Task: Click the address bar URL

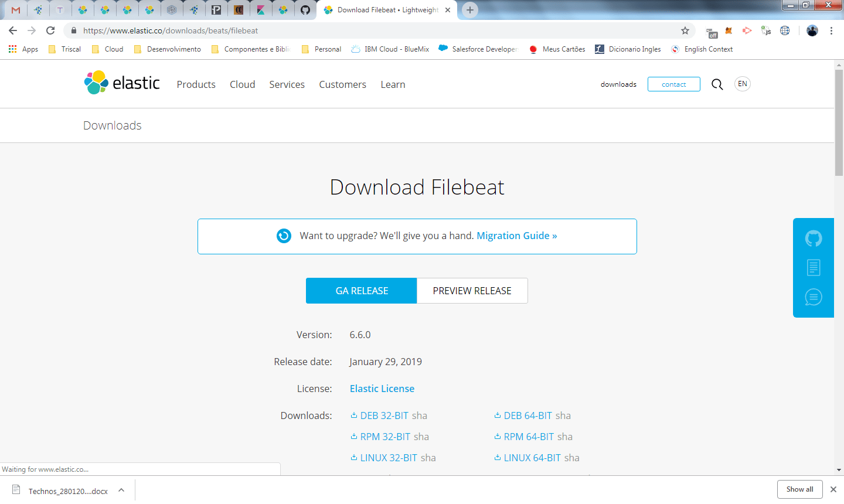Action: point(171,30)
